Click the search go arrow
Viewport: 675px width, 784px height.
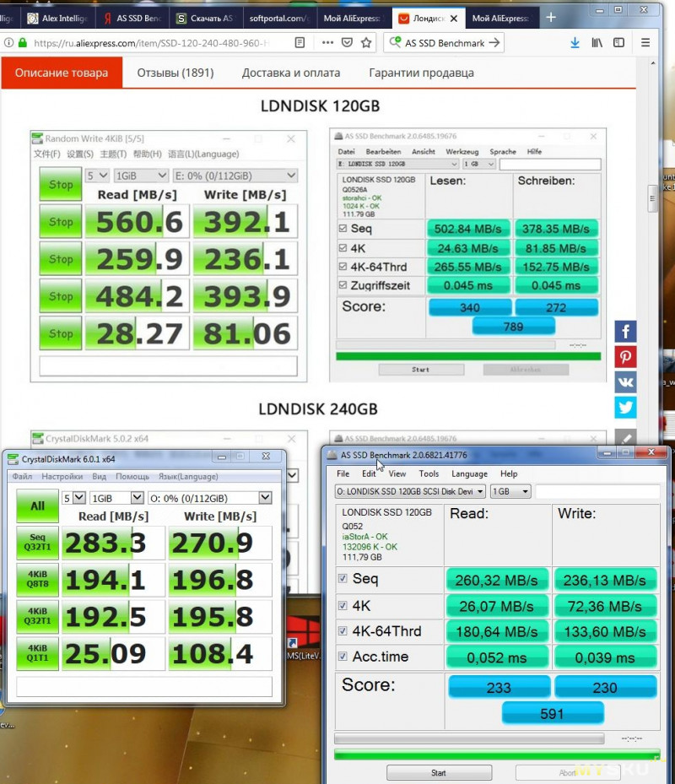[x=494, y=43]
